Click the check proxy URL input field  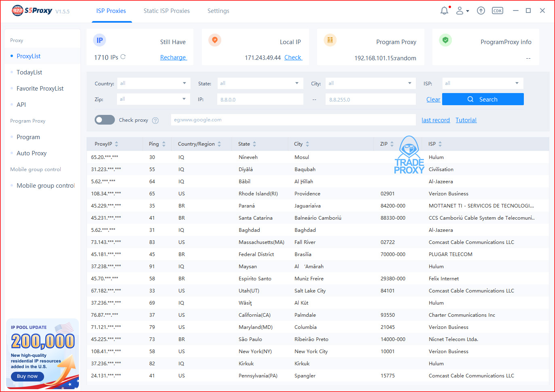[x=293, y=120]
